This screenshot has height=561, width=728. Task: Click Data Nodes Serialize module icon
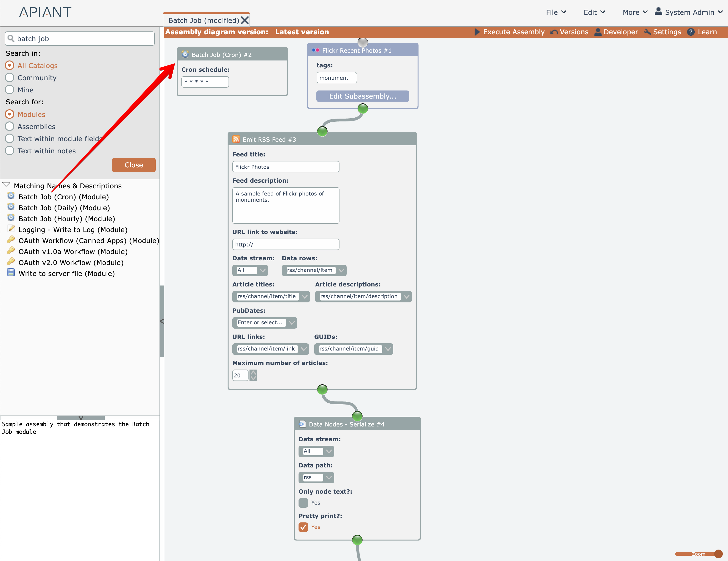coord(302,424)
